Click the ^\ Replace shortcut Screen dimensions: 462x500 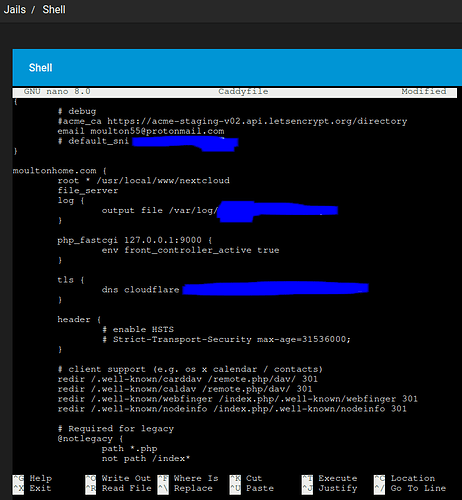click(x=185, y=489)
